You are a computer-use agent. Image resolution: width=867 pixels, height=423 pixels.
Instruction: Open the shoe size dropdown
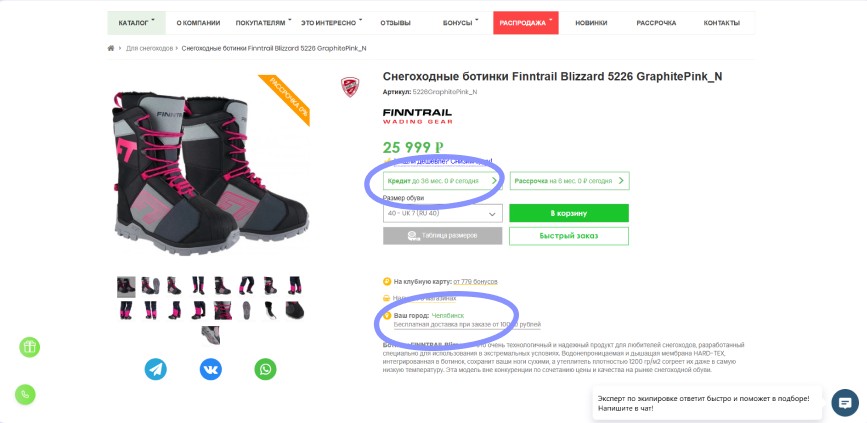(442, 213)
